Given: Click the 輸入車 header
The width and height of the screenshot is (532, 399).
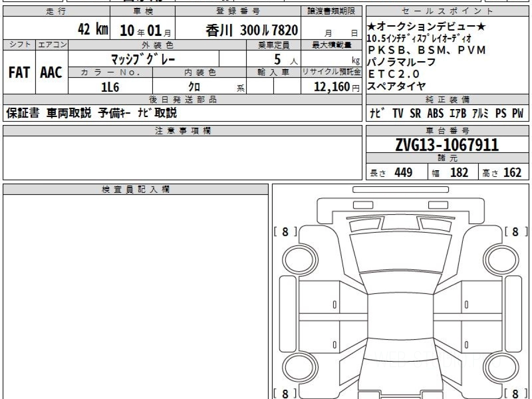Looking at the screenshot, I should pos(274,72).
